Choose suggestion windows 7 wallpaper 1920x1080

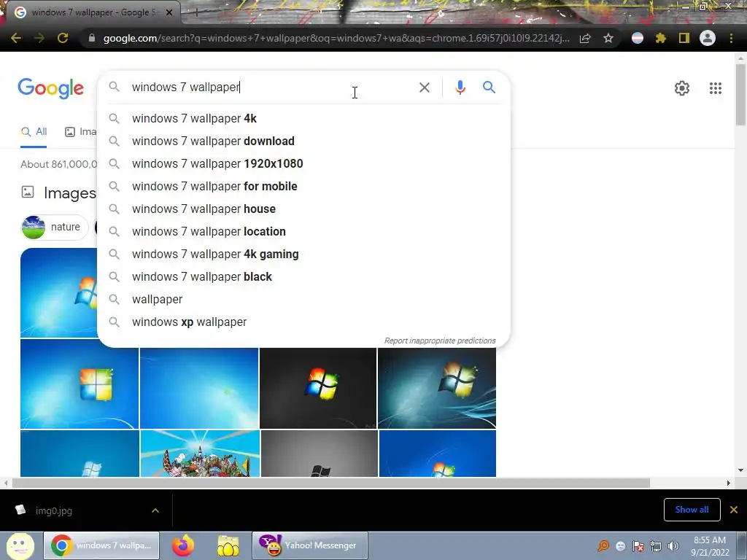click(303, 164)
